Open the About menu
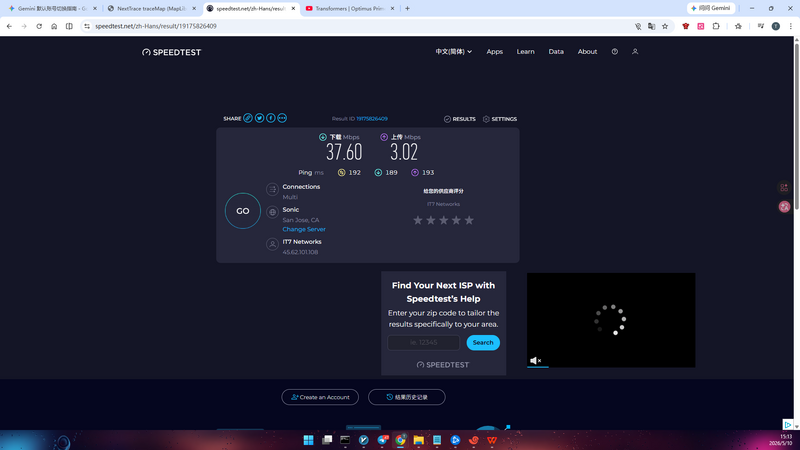The width and height of the screenshot is (800, 450). pos(587,52)
